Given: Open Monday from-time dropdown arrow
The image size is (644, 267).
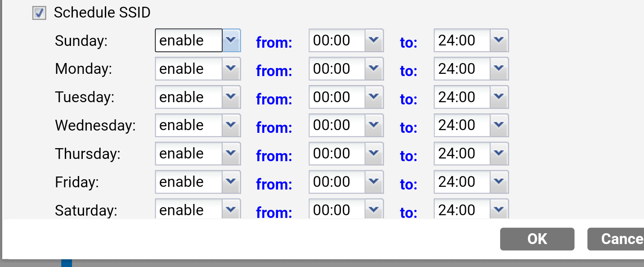Looking at the screenshot, I should coord(374,69).
